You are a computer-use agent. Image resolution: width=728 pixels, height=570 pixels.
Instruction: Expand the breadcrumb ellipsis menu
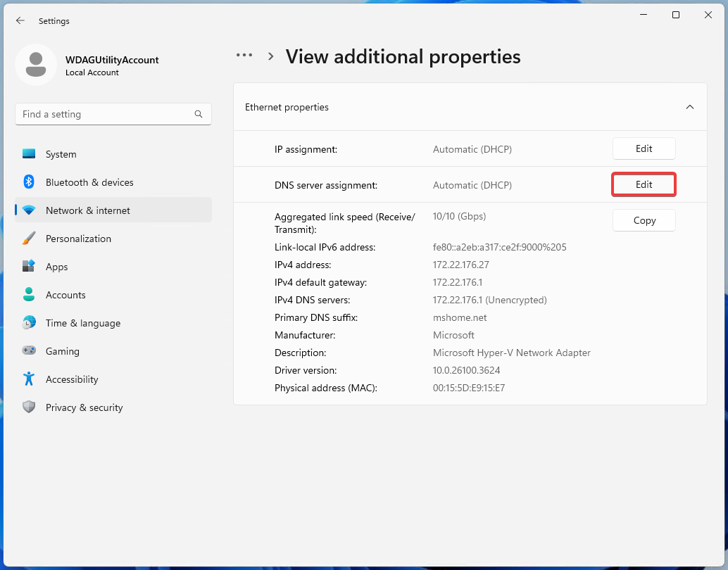(x=244, y=56)
